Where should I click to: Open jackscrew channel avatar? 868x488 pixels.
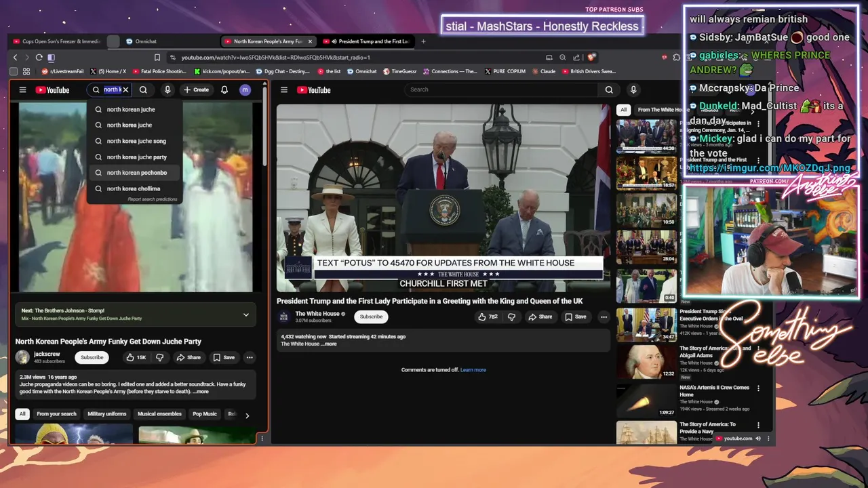click(23, 357)
